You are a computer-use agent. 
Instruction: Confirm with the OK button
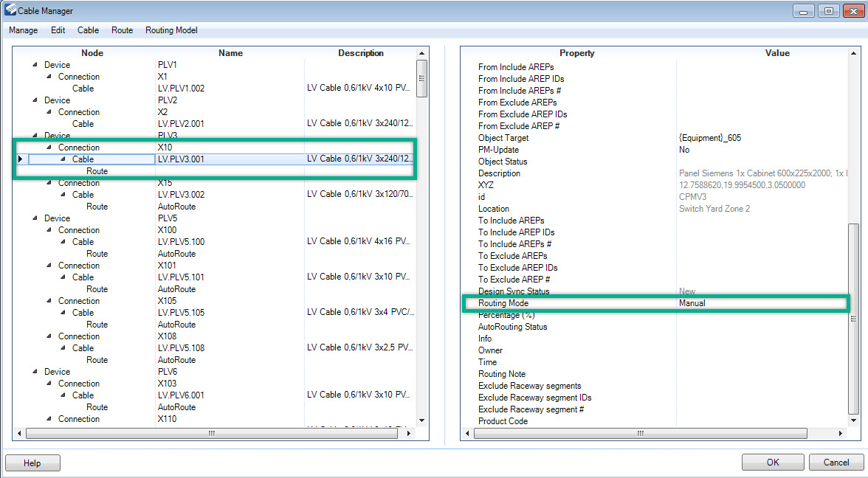click(x=773, y=463)
